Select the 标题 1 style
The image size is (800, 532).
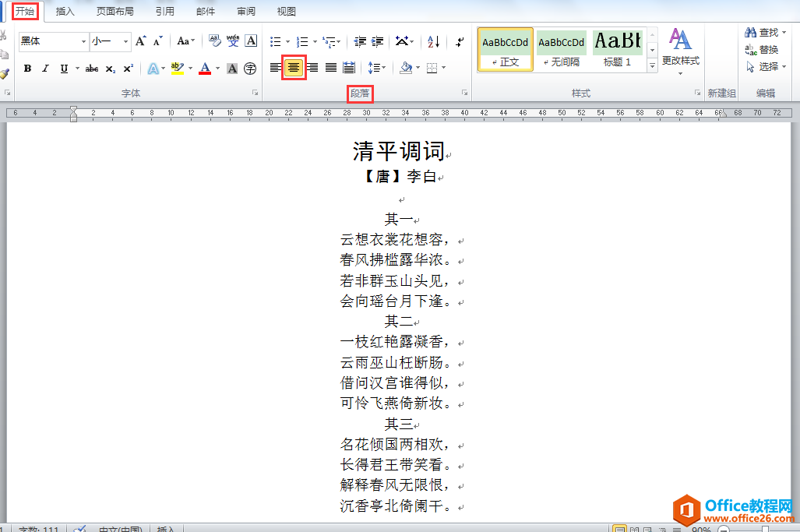[617, 49]
